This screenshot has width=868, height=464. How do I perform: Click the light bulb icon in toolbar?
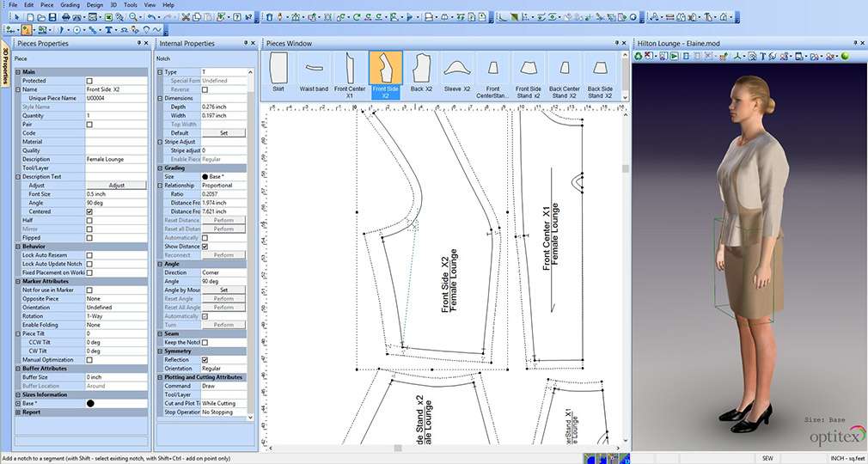coord(146,30)
